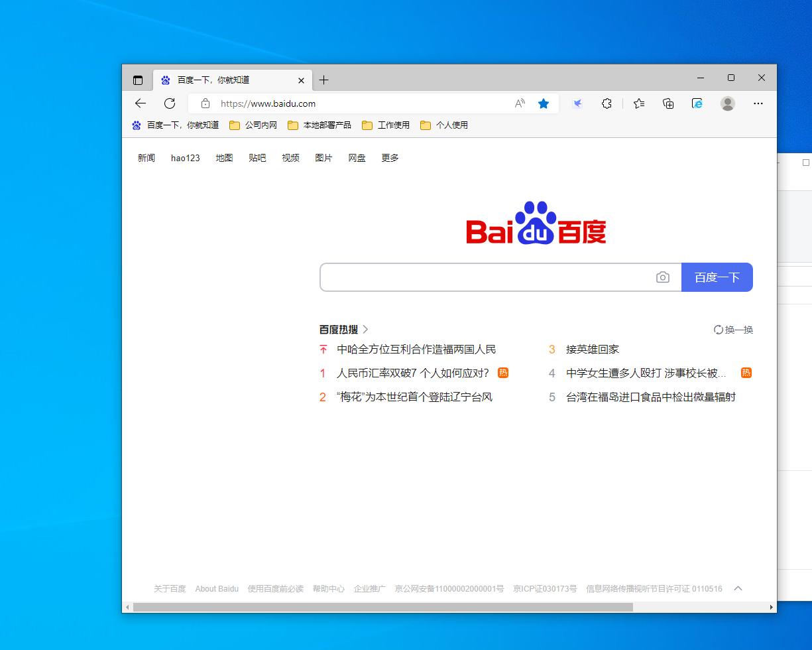Viewport: 812px width, 650px height.
Task: Toggle the favorite star for current page
Action: pos(544,103)
